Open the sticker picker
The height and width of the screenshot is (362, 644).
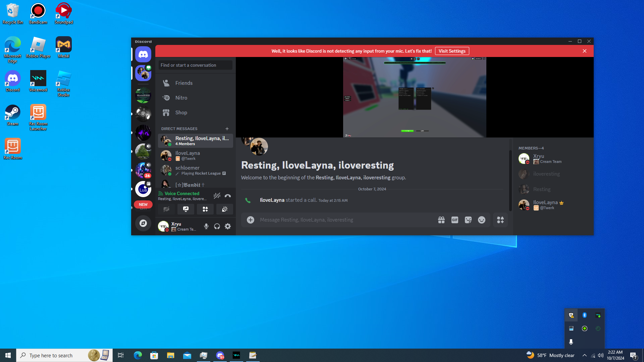click(468, 220)
